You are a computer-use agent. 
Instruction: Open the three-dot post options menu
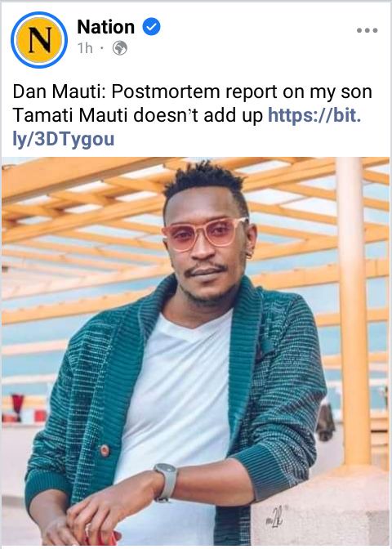[x=367, y=30]
